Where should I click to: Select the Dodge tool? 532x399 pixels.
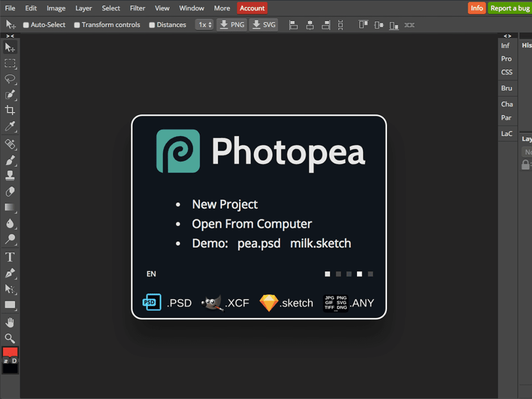coord(10,239)
